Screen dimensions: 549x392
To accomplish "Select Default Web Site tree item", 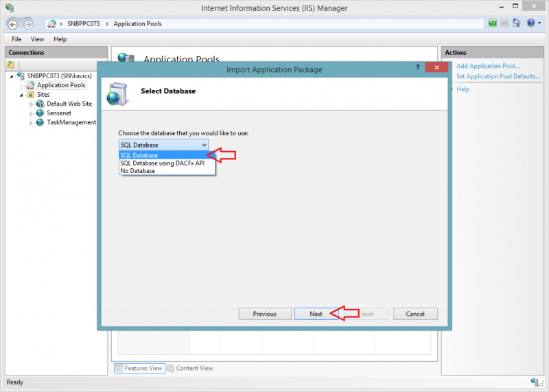I will click(x=69, y=104).
